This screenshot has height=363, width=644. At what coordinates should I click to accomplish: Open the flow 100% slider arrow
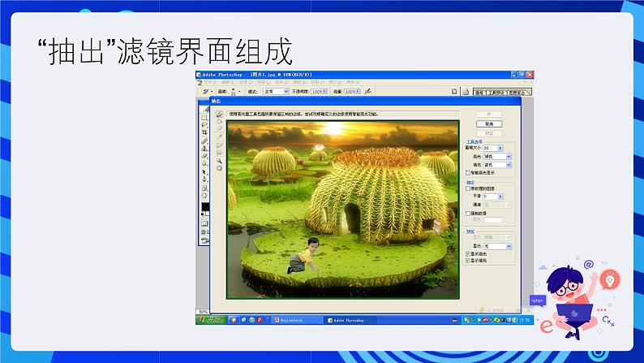click(358, 91)
